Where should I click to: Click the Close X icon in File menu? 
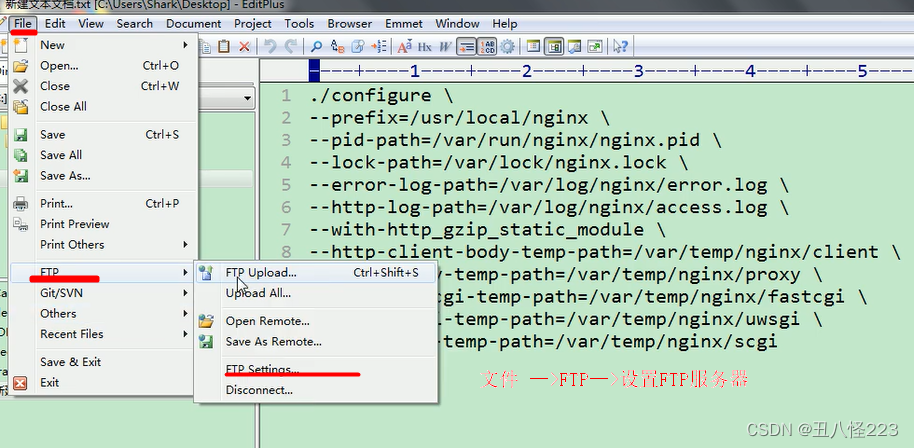20,86
